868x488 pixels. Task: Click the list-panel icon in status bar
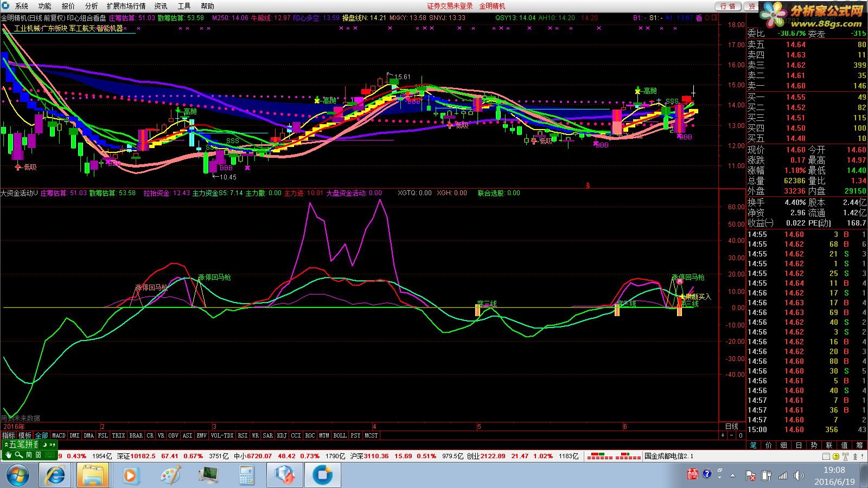click(826, 457)
